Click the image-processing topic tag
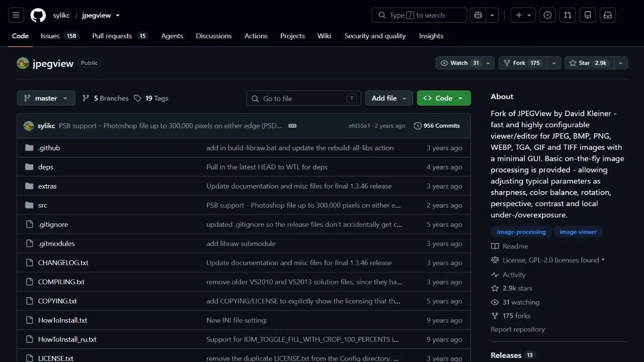644x362 pixels. (521, 232)
